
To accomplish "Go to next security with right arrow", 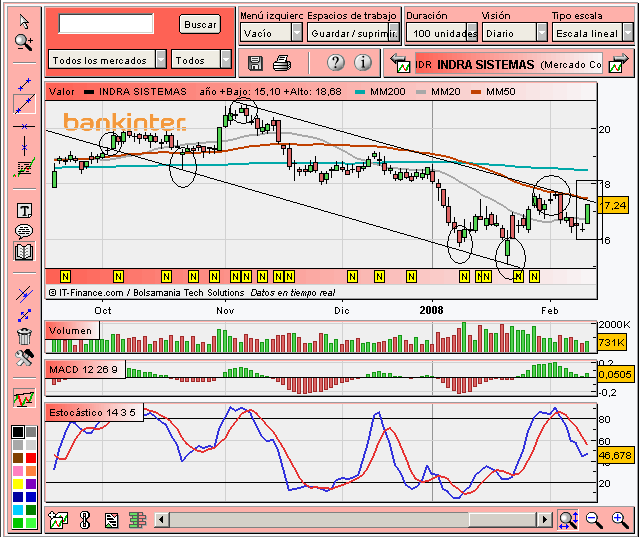I will (618, 63).
